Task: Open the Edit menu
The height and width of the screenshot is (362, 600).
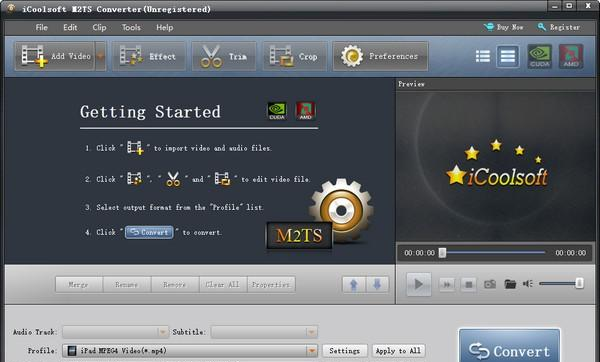Action: (70, 28)
